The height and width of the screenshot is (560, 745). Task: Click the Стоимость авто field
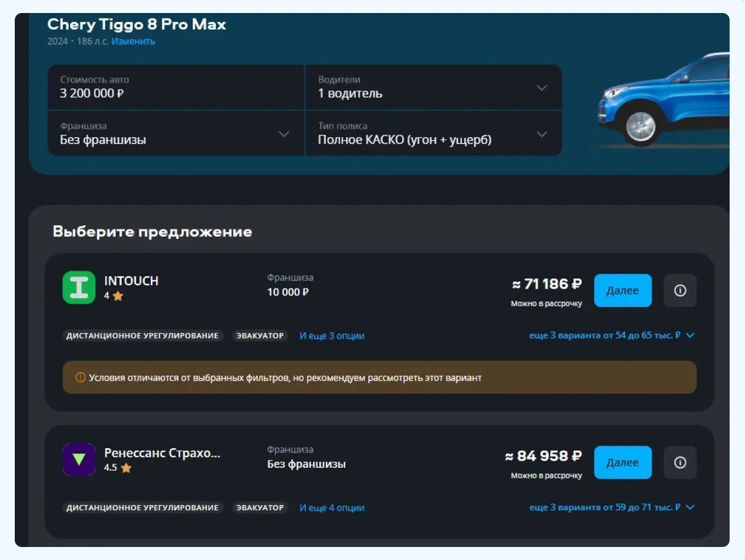click(x=176, y=88)
